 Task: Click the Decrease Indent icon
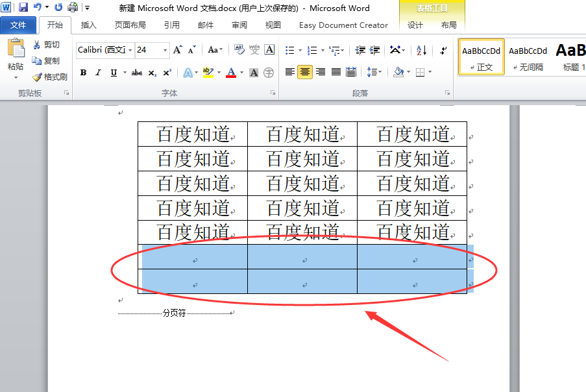point(360,50)
